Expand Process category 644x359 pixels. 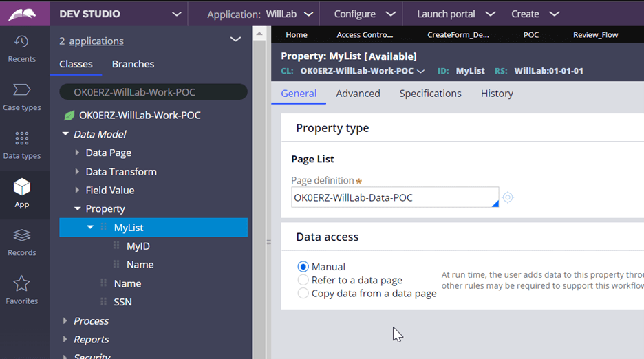coord(65,320)
